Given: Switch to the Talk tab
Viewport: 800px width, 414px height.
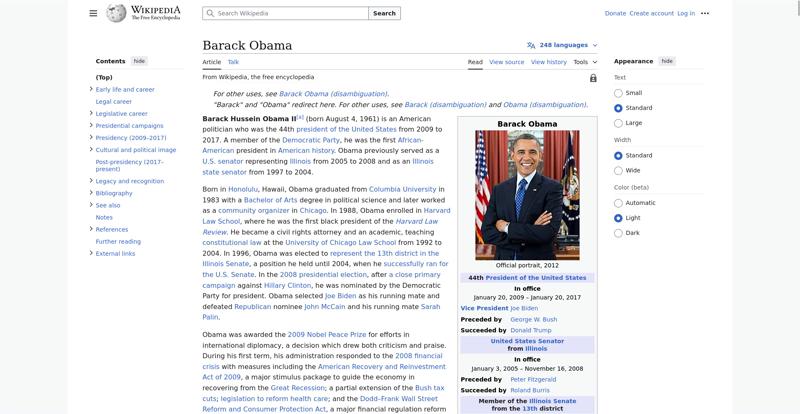Looking at the screenshot, I should click(x=233, y=62).
